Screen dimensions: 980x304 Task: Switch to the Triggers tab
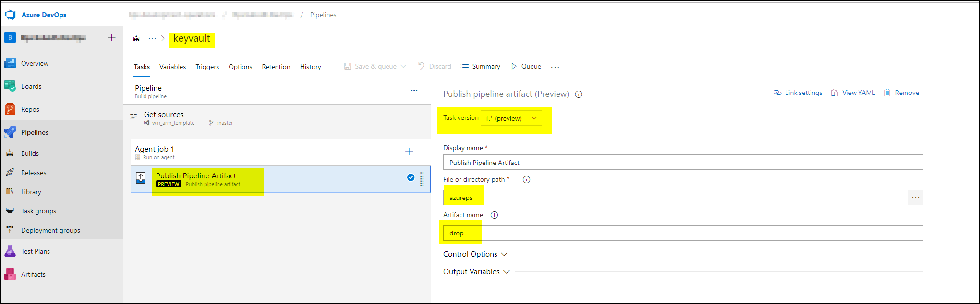(x=207, y=67)
